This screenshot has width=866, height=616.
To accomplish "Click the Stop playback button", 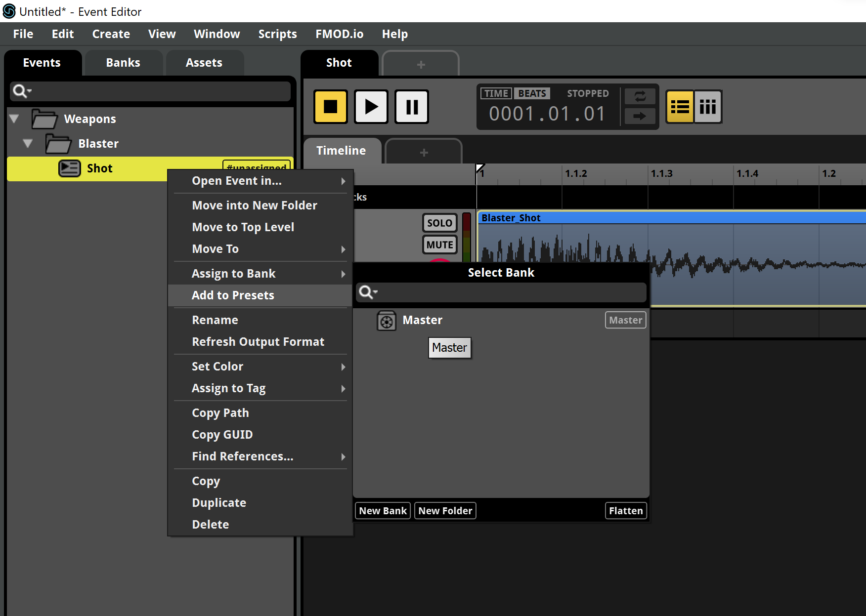I will click(x=331, y=106).
